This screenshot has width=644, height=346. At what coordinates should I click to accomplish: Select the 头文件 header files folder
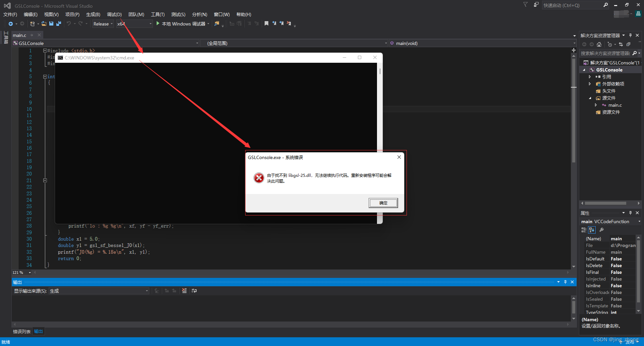point(608,91)
